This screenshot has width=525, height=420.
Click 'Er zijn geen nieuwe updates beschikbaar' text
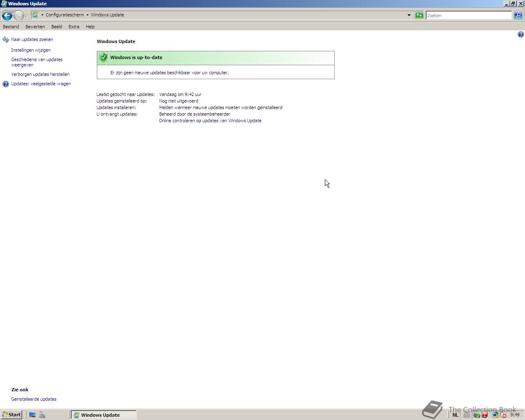(x=169, y=73)
